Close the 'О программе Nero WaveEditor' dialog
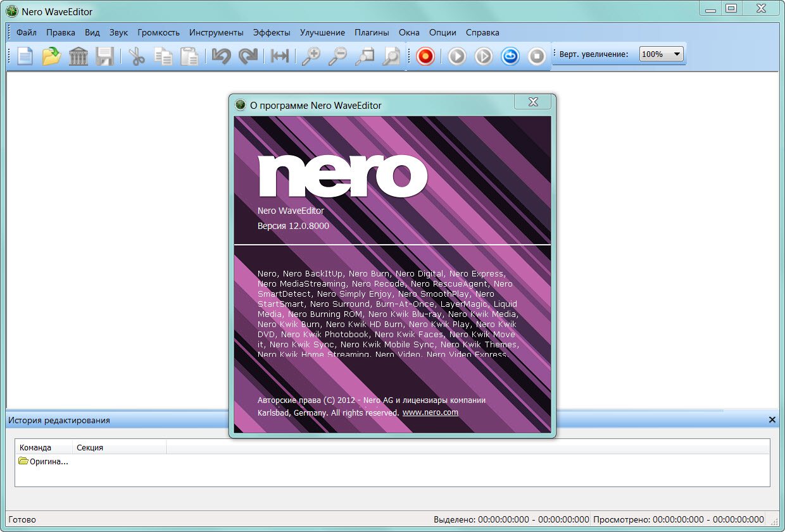 [532, 102]
